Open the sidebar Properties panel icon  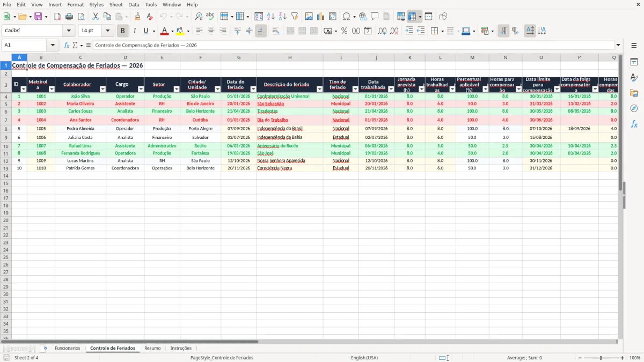[x=634, y=62]
